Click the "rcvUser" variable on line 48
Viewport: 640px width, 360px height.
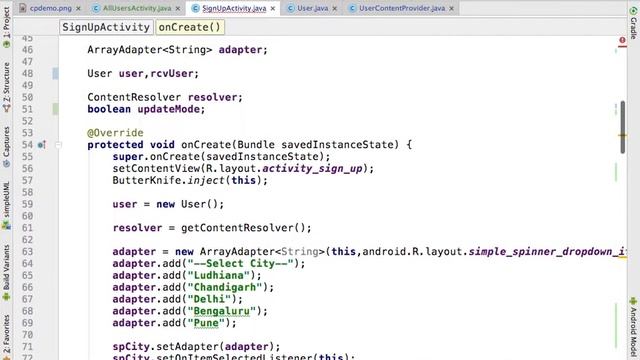(171, 73)
